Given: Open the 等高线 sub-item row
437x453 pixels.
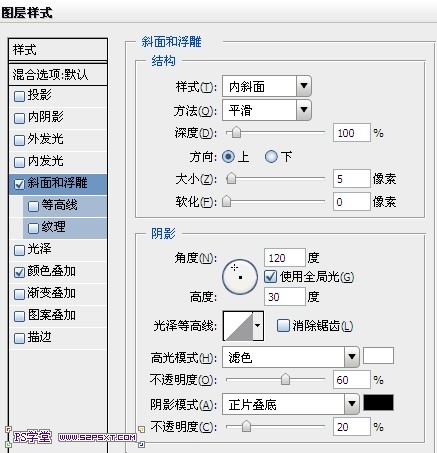Looking at the screenshot, I should click(x=65, y=206).
